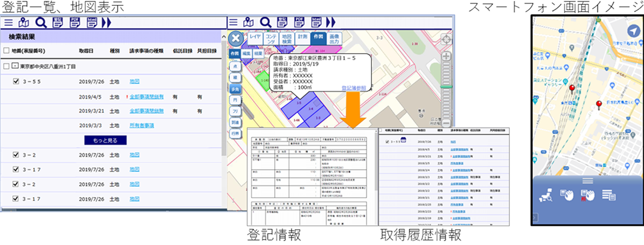Open the レイヤ tab
This screenshot has height=245, width=644.
tap(254, 38)
